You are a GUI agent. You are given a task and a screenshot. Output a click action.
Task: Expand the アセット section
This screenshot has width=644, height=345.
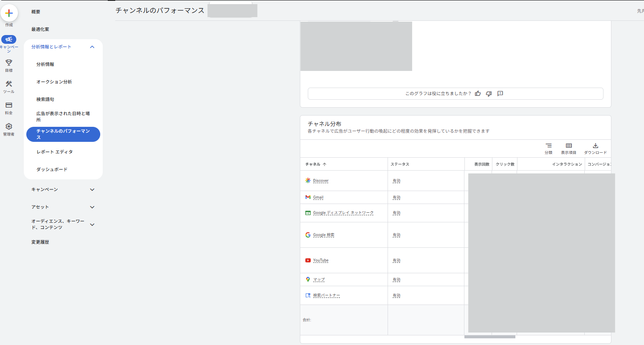(92, 207)
